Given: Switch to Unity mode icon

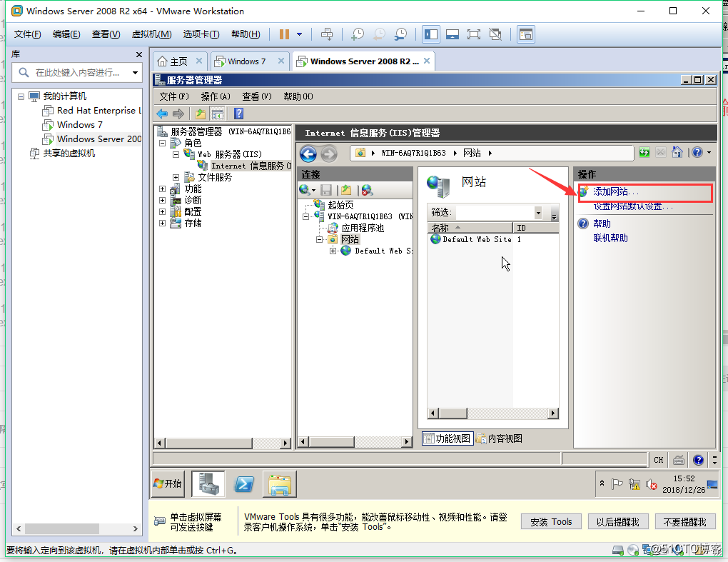Looking at the screenshot, I should 495,34.
